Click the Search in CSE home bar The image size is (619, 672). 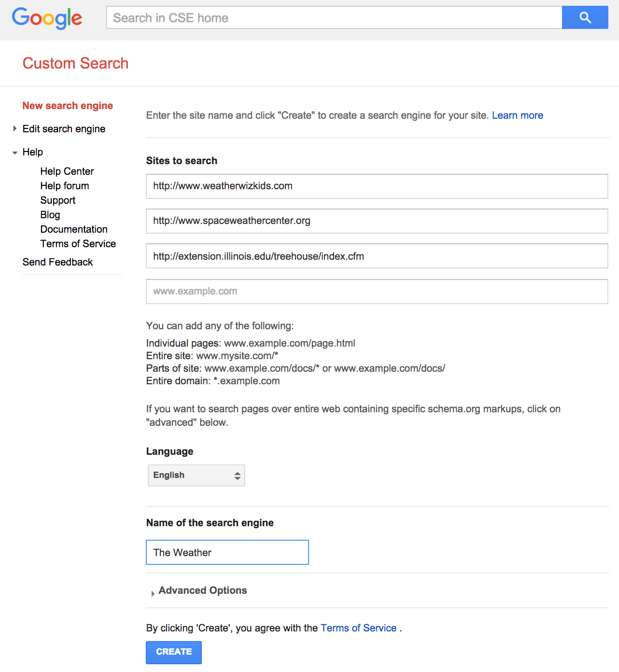(334, 17)
